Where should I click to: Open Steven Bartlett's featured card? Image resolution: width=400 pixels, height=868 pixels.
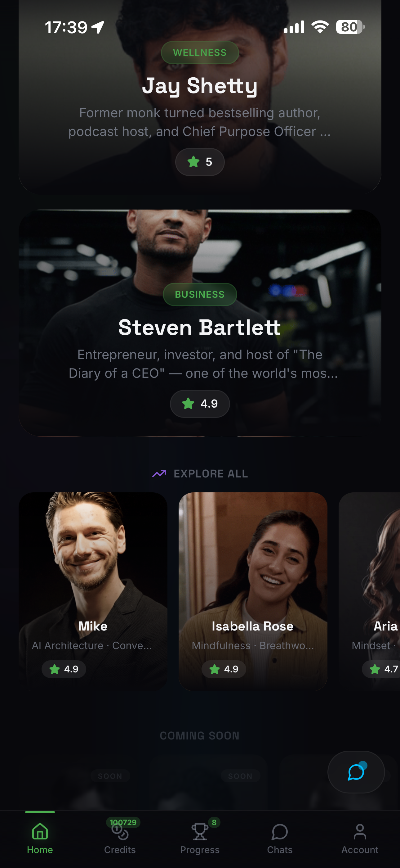click(200, 323)
